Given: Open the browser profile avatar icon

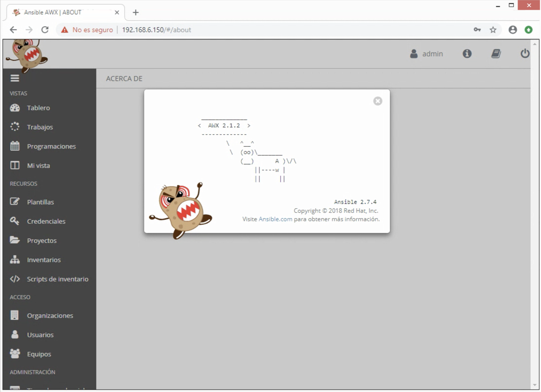Looking at the screenshot, I should (x=513, y=30).
